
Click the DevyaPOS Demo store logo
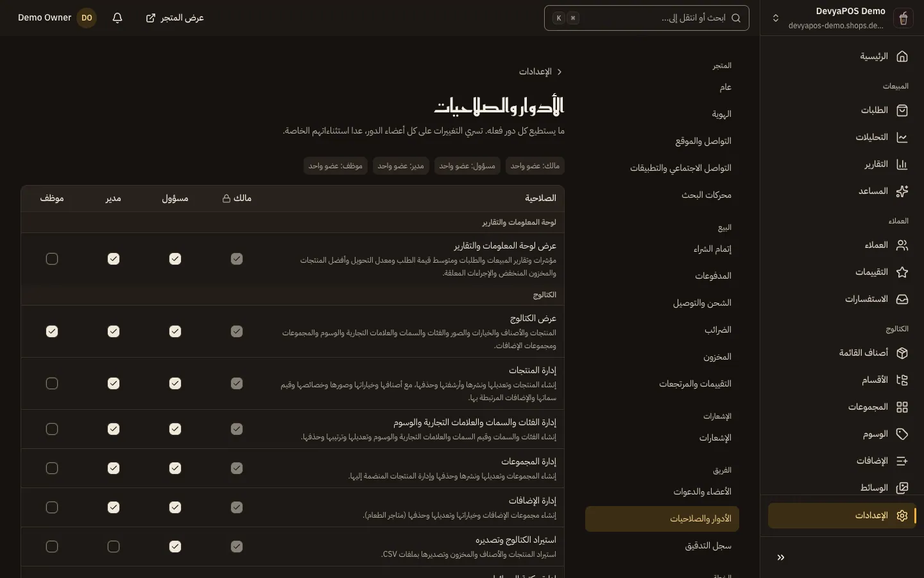tap(903, 18)
